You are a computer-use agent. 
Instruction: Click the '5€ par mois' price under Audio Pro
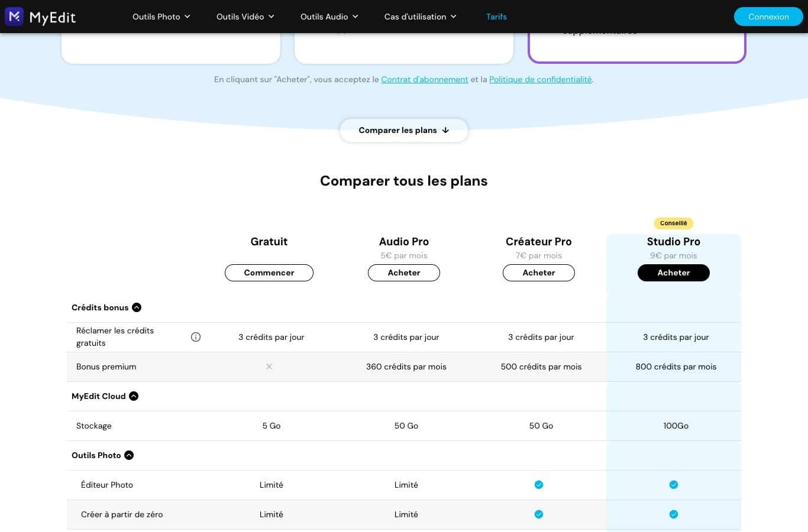coord(404,255)
